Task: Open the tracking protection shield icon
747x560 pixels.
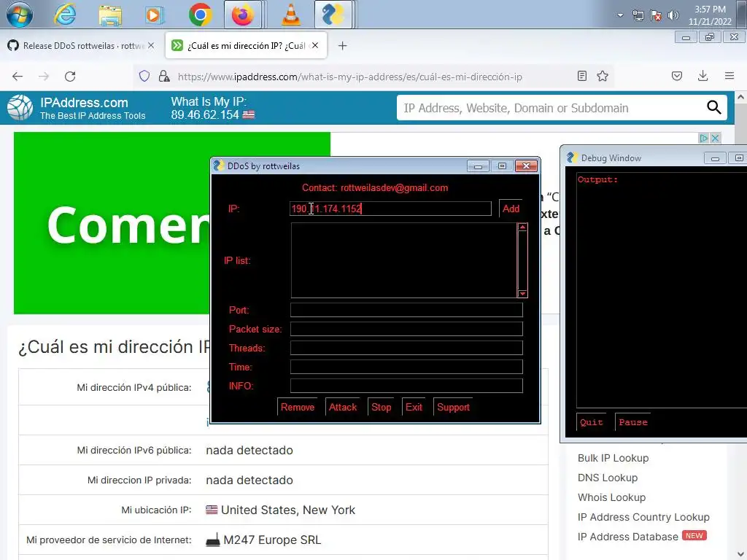Action: pyautogui.click(x=144, y=76)
